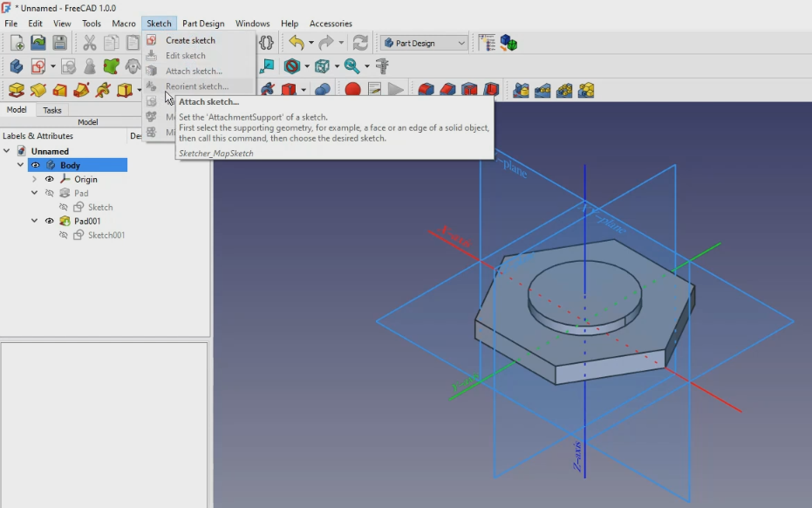Select the Pad tool in the toolbar

click(x=17, y=89)
